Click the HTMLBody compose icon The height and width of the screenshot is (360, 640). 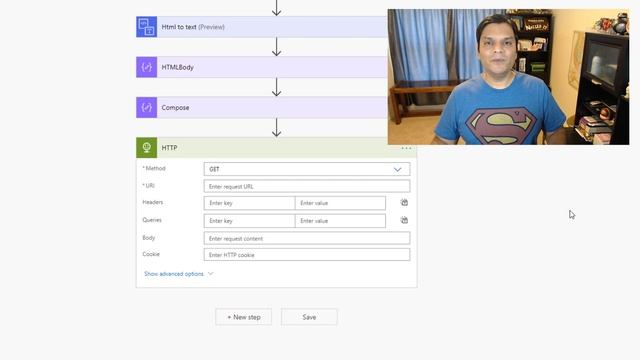[147, 67]
